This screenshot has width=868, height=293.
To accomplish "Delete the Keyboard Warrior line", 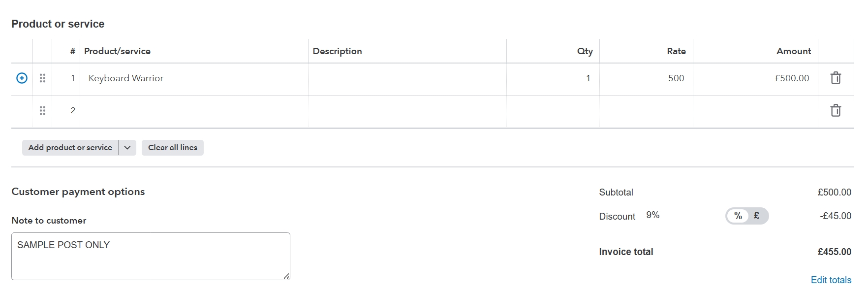I will [x=836, y=78].
